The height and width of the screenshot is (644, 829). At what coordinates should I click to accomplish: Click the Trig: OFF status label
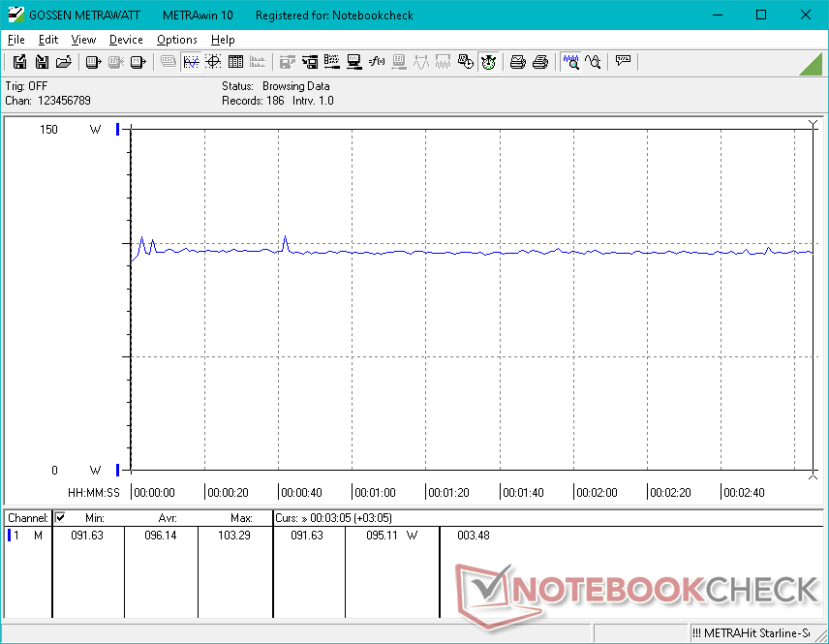[26, 86]
